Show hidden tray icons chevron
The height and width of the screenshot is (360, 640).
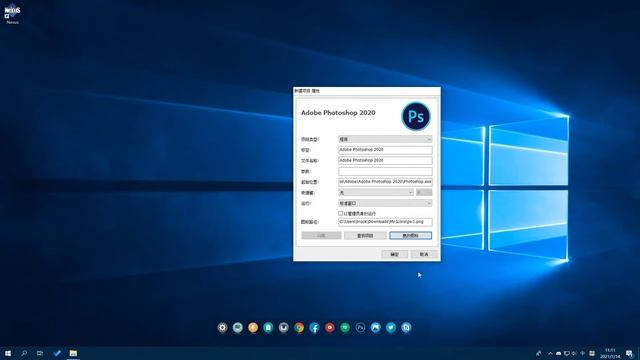click(x=550, y=353)
